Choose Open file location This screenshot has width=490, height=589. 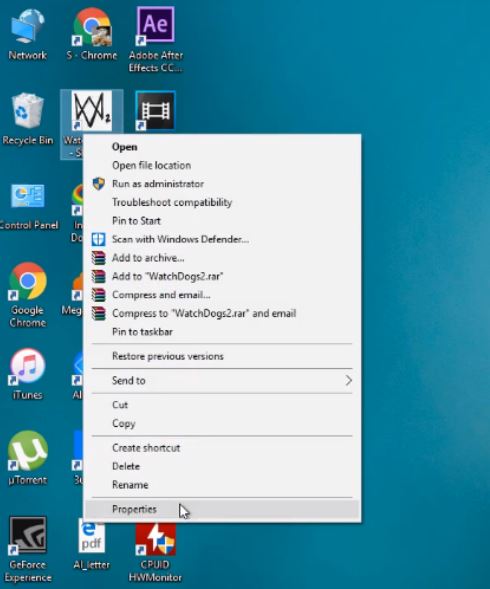(x=222, y=165)
